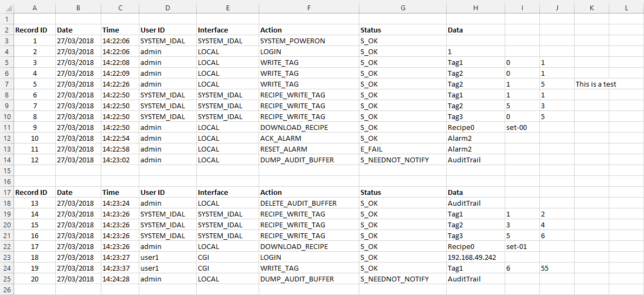Click the column H header
This screenshot has width=644, height=295.
point(475,8)
